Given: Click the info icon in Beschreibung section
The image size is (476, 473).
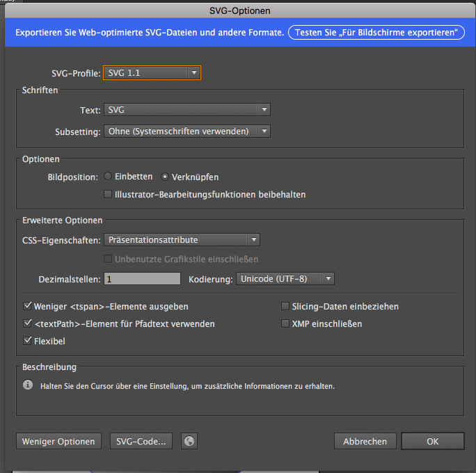Looking at the screenshot, I should tap(28, 385).
